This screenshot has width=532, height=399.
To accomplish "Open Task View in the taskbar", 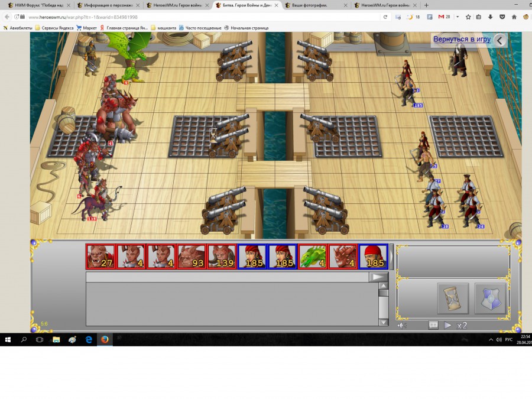I will click(40, 340).
